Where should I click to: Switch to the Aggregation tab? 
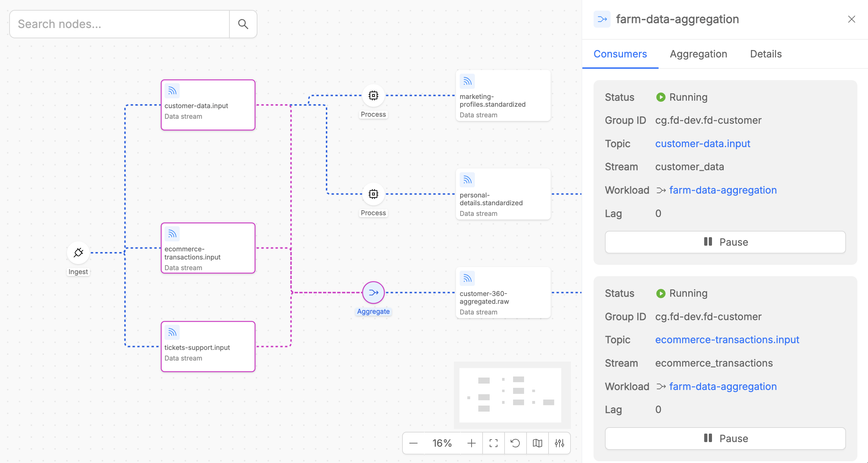[698, 54]
